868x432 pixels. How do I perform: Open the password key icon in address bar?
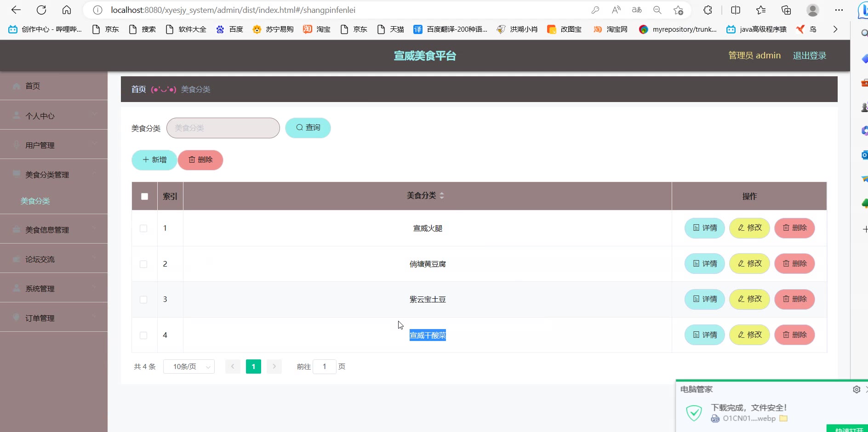(x=595, y=10)
